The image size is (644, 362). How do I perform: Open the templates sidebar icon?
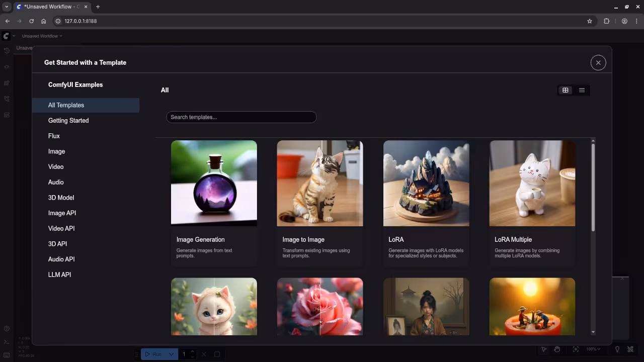point(7,115)
